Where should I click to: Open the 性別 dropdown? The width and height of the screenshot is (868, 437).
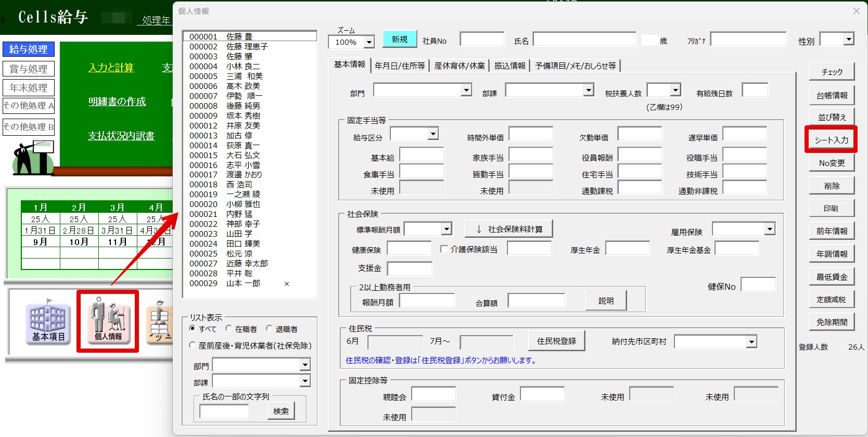[x=849, y=38]
